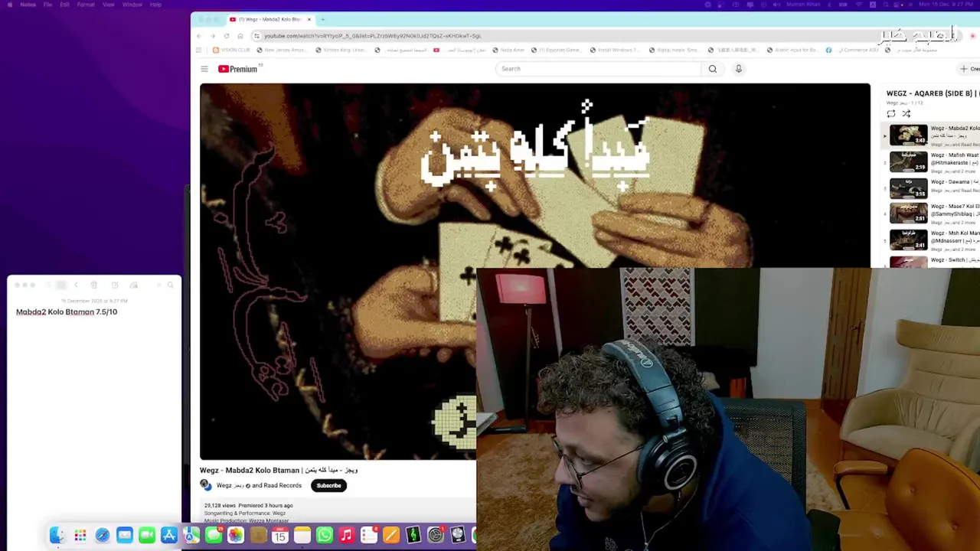This screenshot has height=551, width=980.
Task: Open a new browser tab
Action: (x=322, y=19)
